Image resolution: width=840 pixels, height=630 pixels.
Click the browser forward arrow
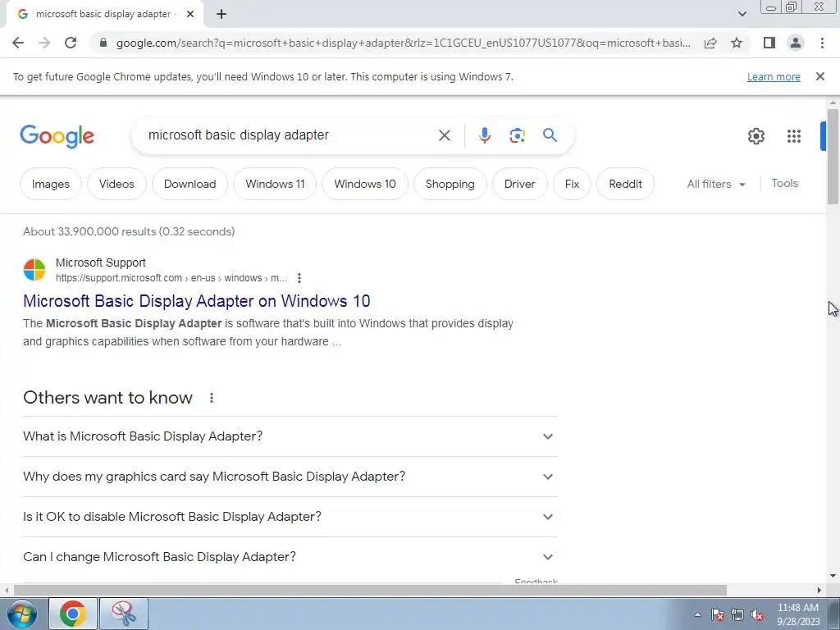[x=44, y=43]
